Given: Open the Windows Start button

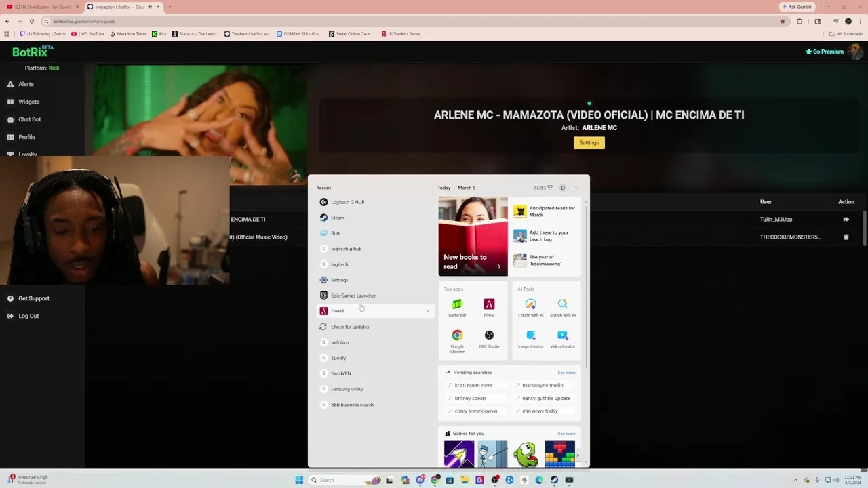Looking at the screenshot, I should click(299, 480).
